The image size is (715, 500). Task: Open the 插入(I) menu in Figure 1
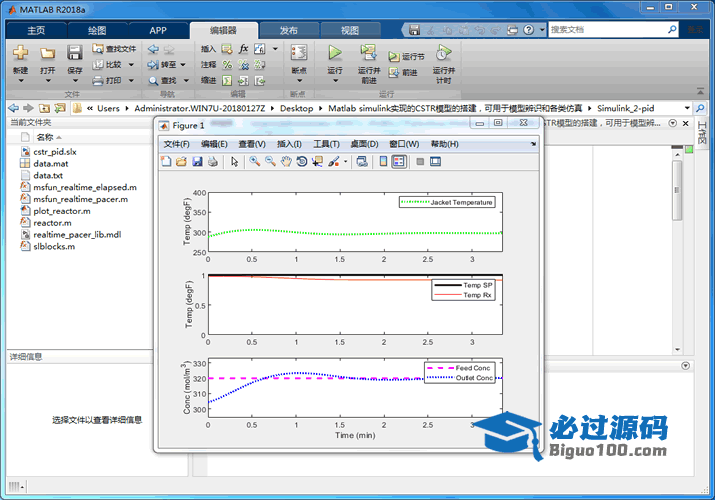pyautogui.click(x=289, y=144)
